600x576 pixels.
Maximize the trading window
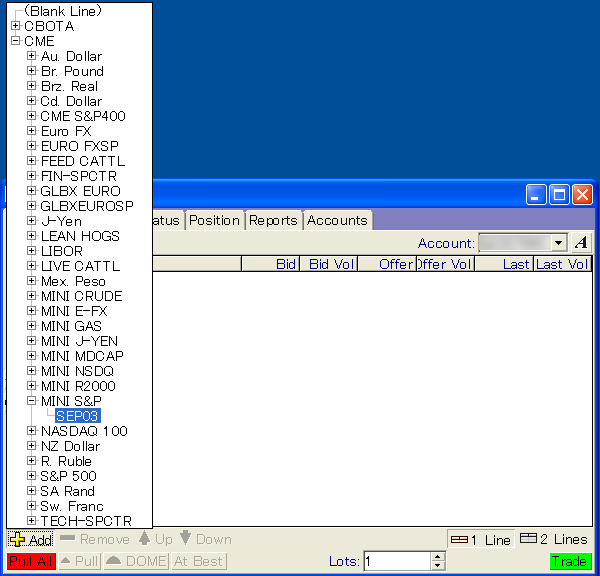pyautogui.click(x=559, y=195)
